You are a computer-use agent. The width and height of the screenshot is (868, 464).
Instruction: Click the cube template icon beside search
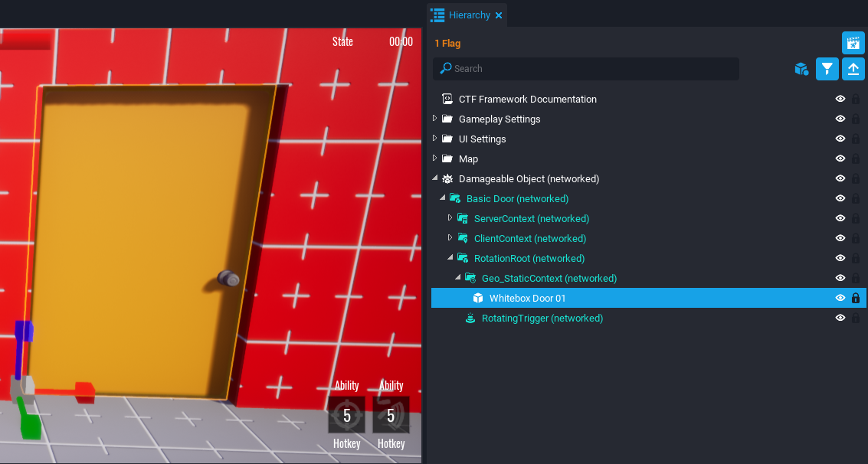coord(801,69)
